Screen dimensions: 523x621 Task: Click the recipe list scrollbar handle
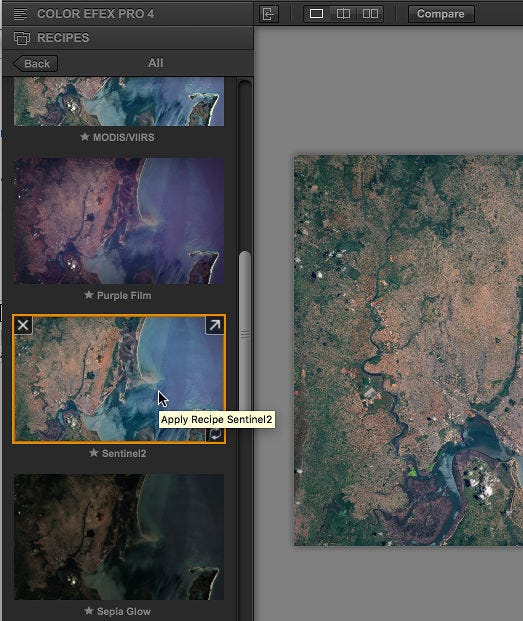point(245,334)
